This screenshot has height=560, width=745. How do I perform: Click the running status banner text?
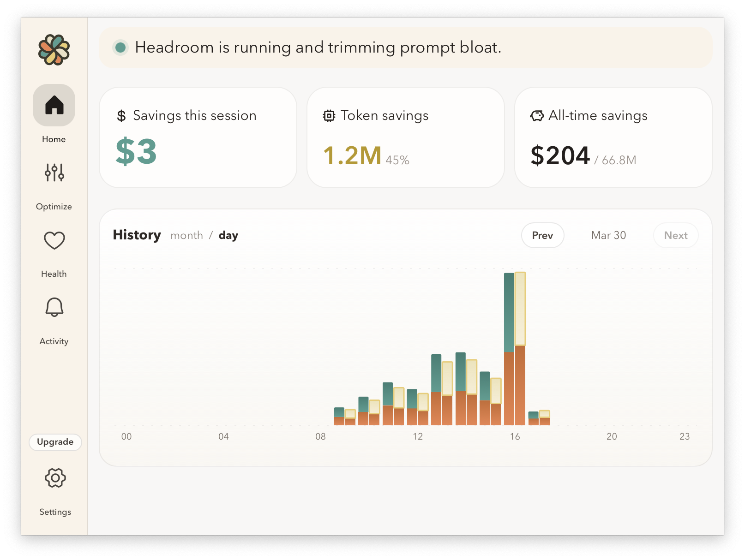click(318, 47)
